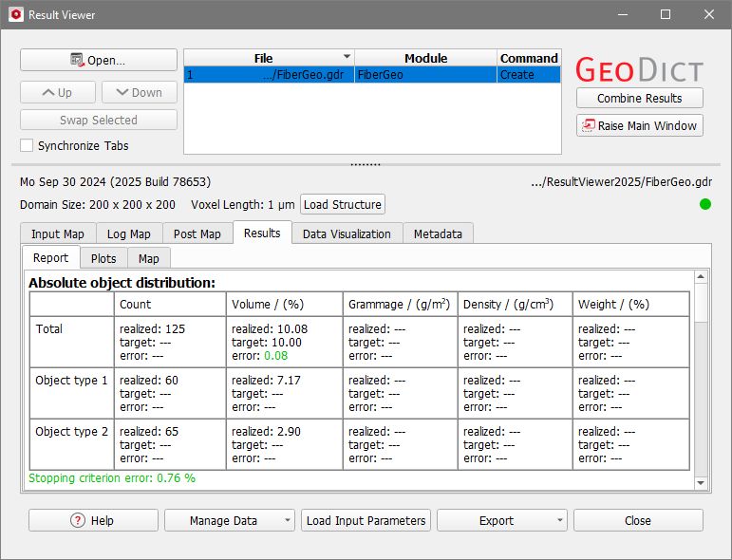Click the Open... file button
Viewport: 732px width, 560px height.
pyautogui.click(x=99, y=60)
